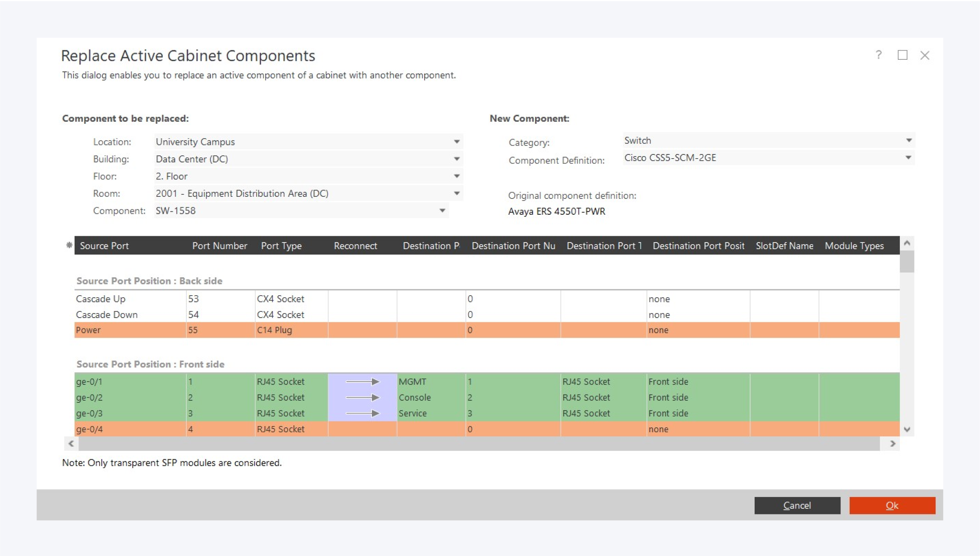This screenshot has width=980, height=556.
Task: Click the reconnect arrow for ge-0/1
Action: pyautogui.click(x=362, y=382)
